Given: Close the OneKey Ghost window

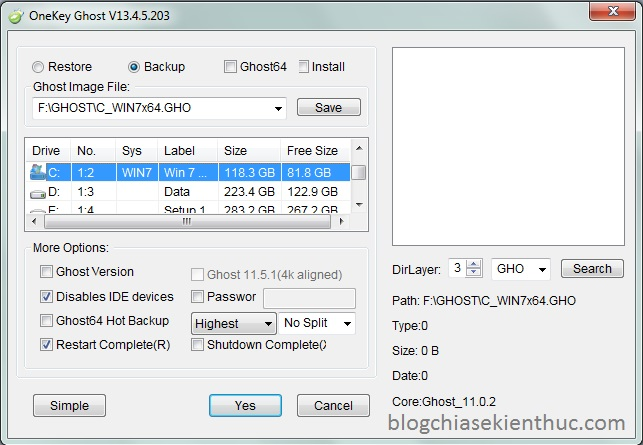Looking at the screenshot, I should [x=613, y=11].
